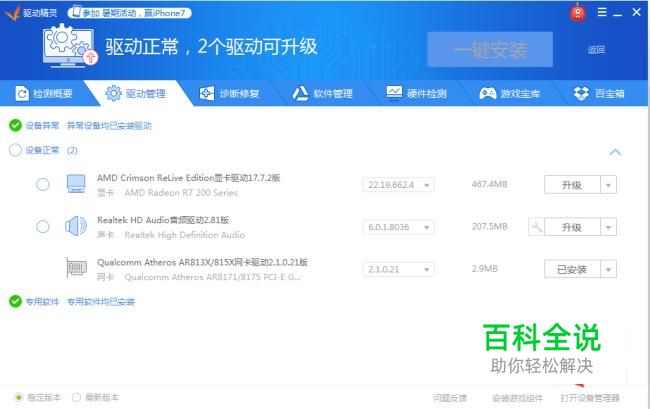The height and width of the screenshot is (409, 650).
Task: Switch to the 诊断修复 tab
Action: (229, 93)
